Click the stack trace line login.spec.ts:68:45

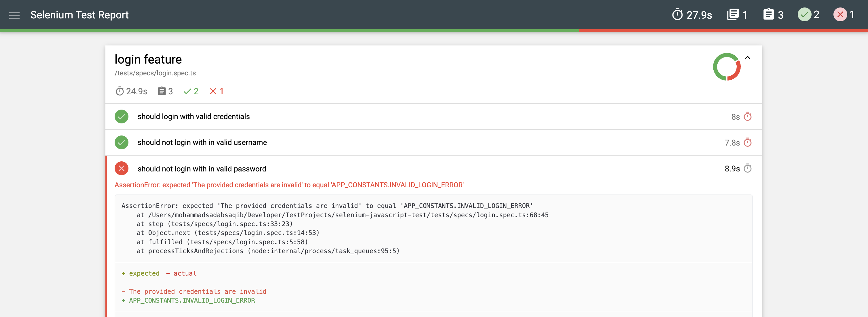click(x=342, y=215)
